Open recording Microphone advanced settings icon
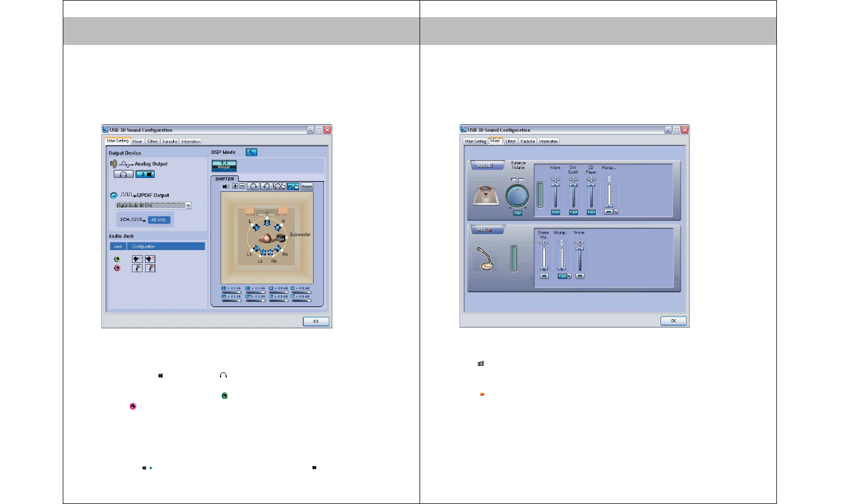Viewport: 853px width, 504px height. pyautogui.click(x=570, y=276)
